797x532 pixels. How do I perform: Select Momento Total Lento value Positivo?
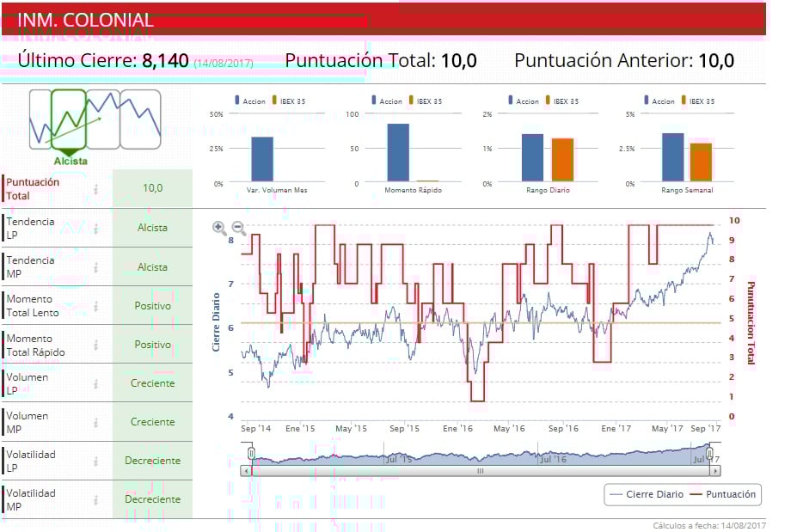(x=152, y=305)
